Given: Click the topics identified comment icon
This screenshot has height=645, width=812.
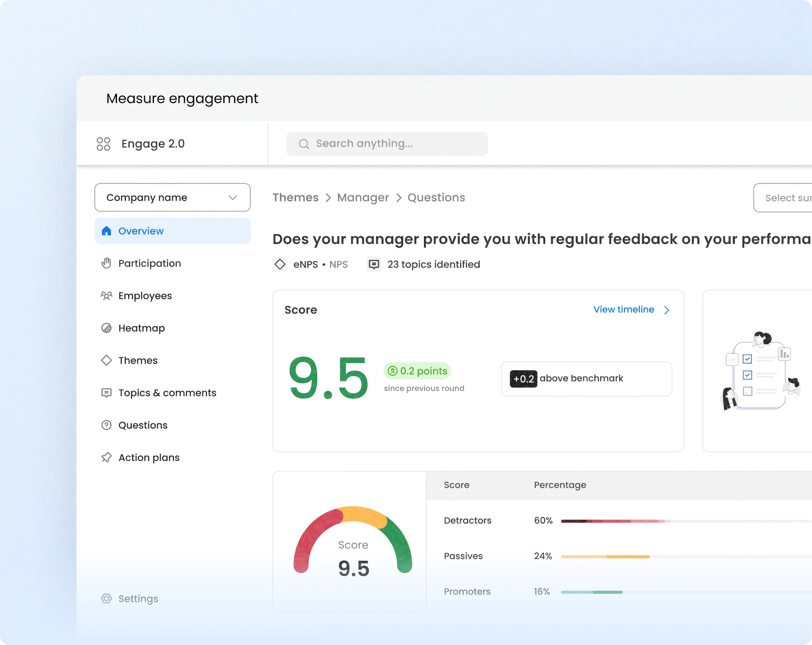Looking at the screenshot, I should 374,264.
